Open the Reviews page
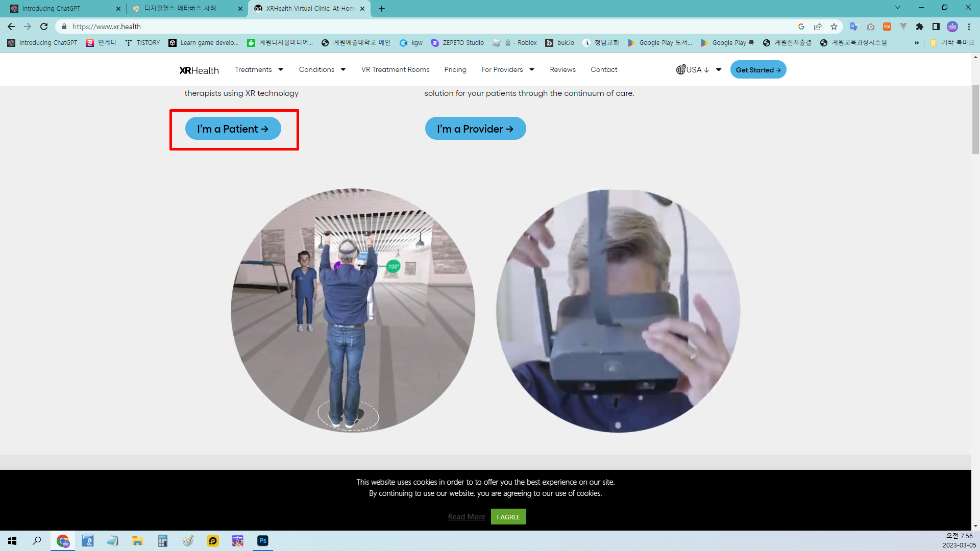The width and height of the screenshot is (980, 551). [x=562, y=69]
